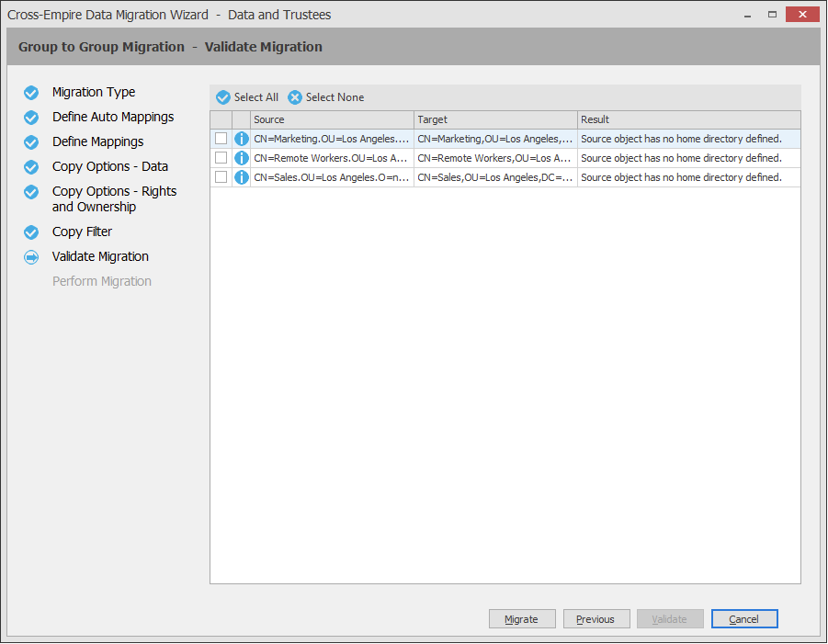Go to the Copy Filter step
This screenshot has height=644, width=828.
click(82, 232)
